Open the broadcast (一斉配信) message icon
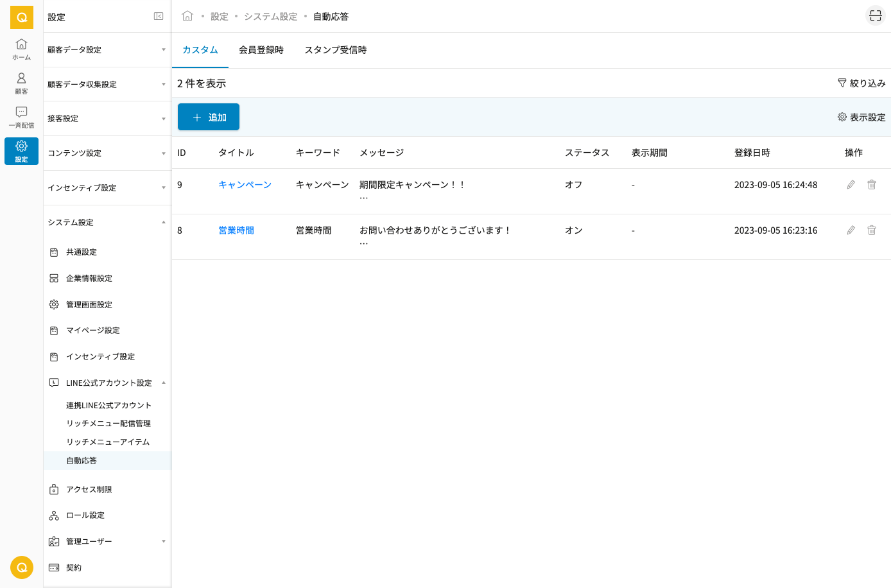This screenshot has height=588, width=891. coord(21,117)
